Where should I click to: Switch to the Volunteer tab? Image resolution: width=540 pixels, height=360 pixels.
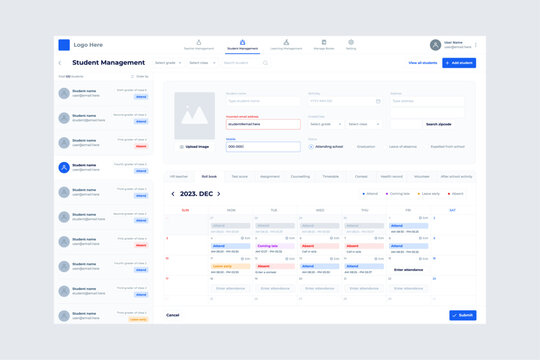click(x=422, y=176)
